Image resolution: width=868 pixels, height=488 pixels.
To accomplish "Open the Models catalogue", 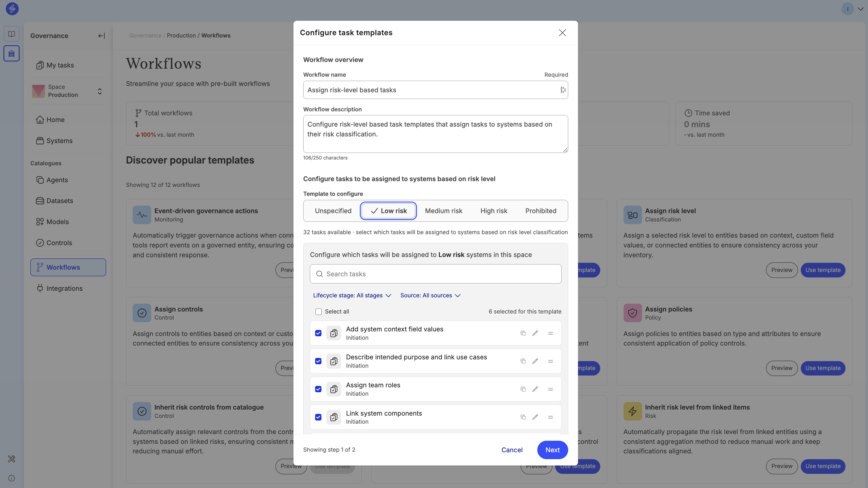I will pos(68,222).
